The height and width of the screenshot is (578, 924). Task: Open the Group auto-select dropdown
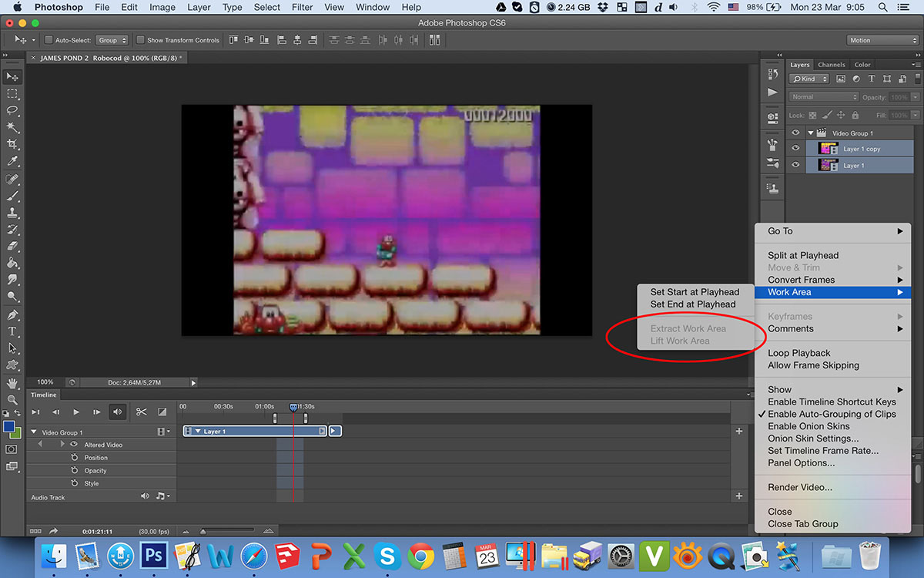click(x=112, y=40)
